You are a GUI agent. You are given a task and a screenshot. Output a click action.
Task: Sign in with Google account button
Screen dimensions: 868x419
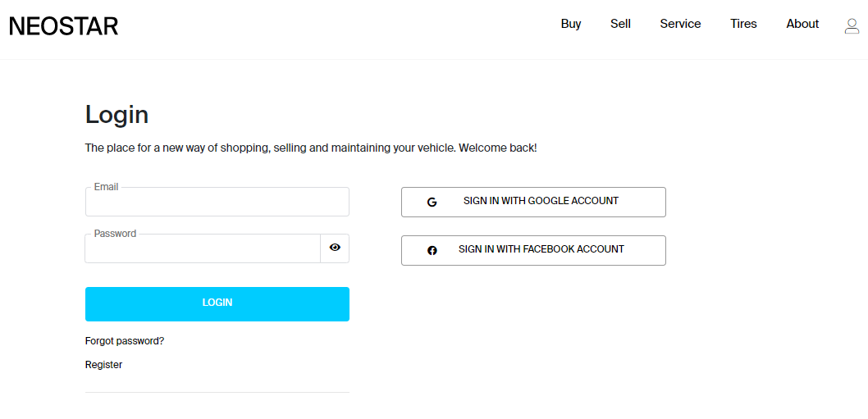pos(533,202)
